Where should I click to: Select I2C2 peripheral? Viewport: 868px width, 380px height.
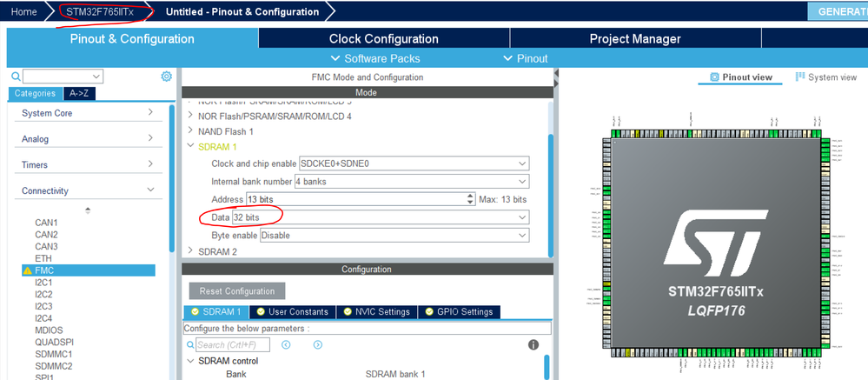coord(43,294)
